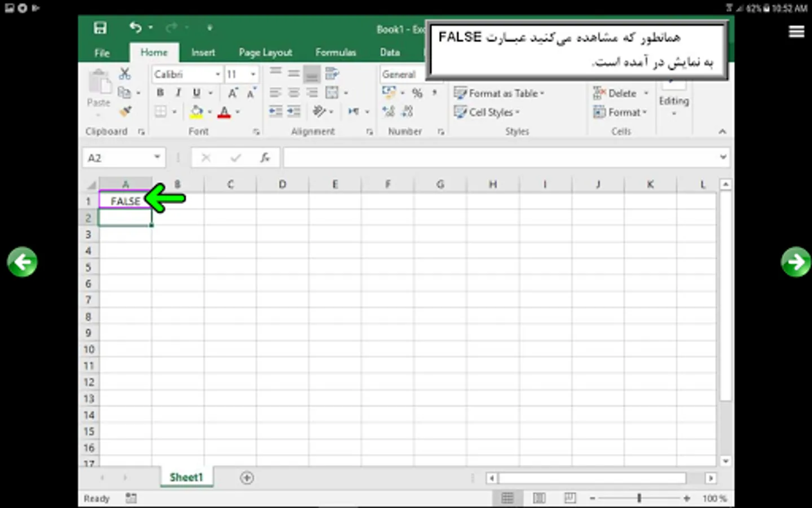Viewport: 812px width, 508px height.
Task: Expand the Editing group dropdown
Action: pos(674,113)
